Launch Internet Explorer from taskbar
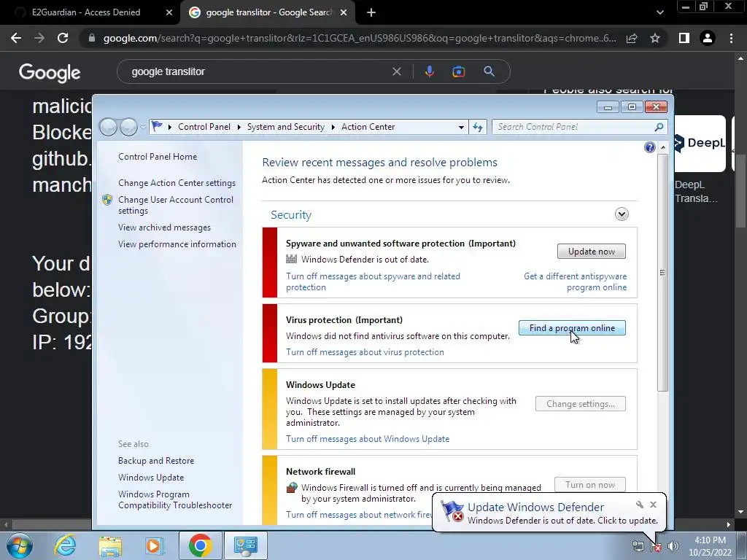Viewport: 747px width, 560px height. click(x=65, y=545)
